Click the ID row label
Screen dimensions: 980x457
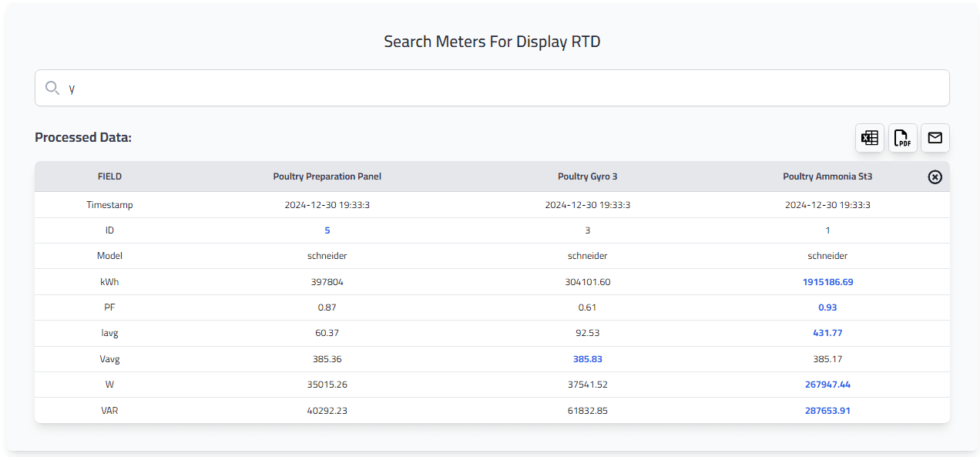tap(109, 230)
